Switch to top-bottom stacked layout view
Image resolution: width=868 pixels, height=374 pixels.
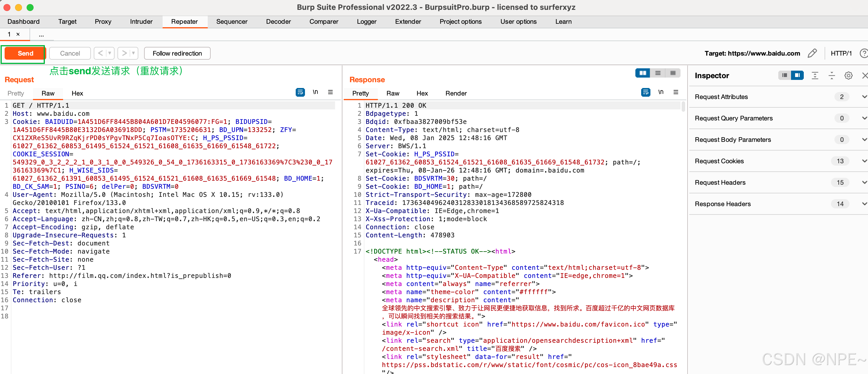tap(657, 73)
